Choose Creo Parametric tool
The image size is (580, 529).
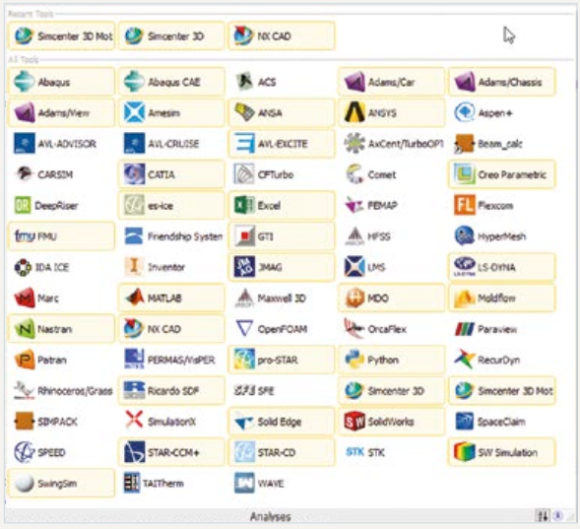[502, 174]
